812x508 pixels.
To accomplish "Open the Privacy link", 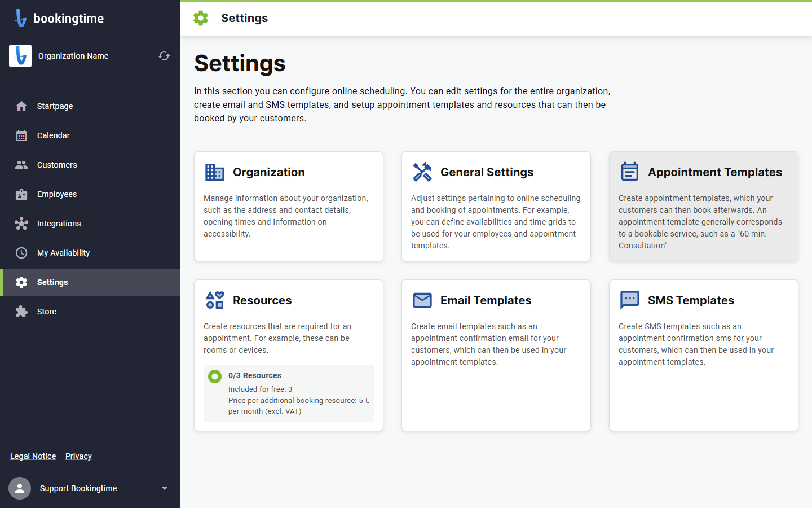I will tap(78, 456).
